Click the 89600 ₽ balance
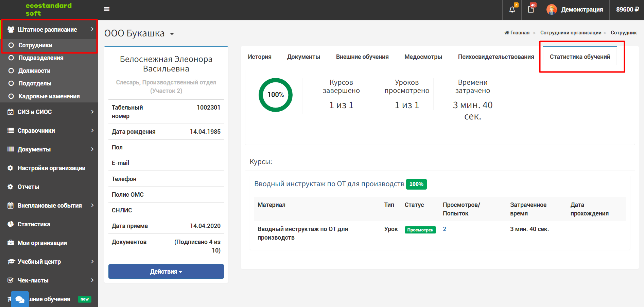The width and height of the screenshot is (644, 307). (627, 10)
